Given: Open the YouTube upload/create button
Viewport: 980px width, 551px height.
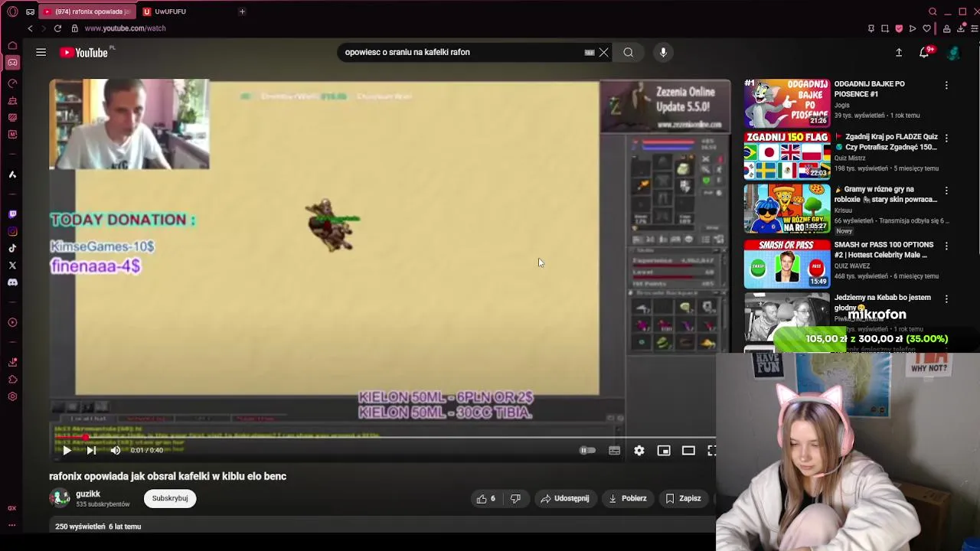Looking at the screenshot, I should [899, 52].
